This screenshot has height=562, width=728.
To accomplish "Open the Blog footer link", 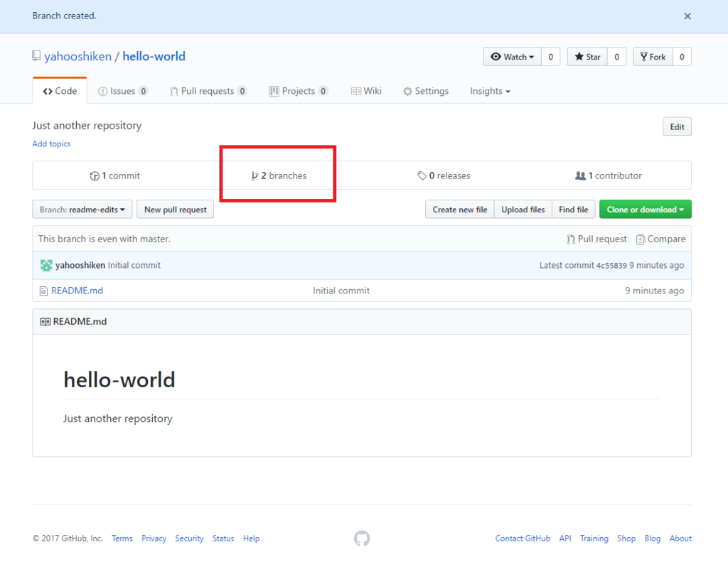I will click(653, 539).
